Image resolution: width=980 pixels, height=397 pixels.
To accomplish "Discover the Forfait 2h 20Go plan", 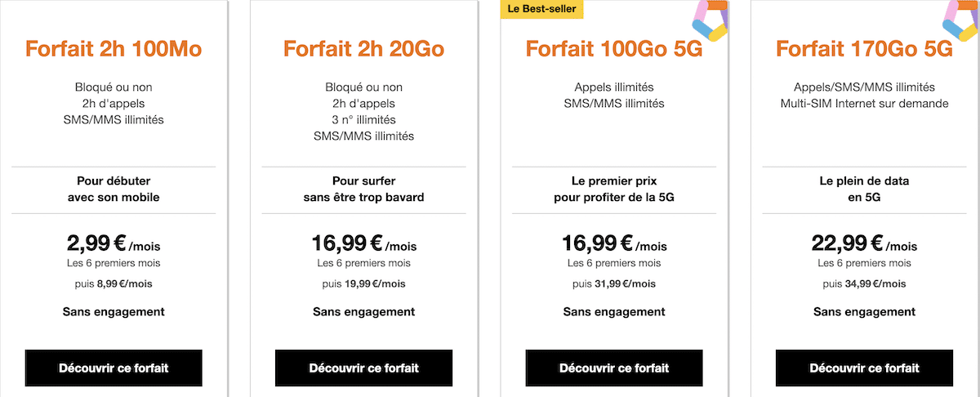I will pyautogui.click(x=363, y=368).
